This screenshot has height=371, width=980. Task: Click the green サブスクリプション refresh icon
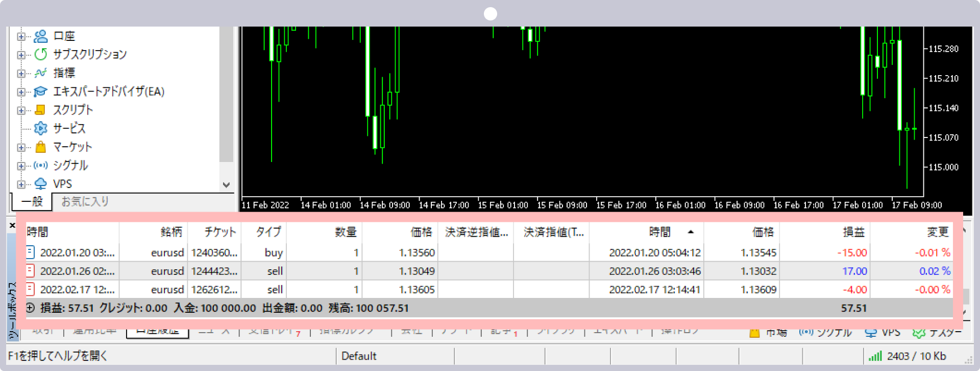coord(40,54)
